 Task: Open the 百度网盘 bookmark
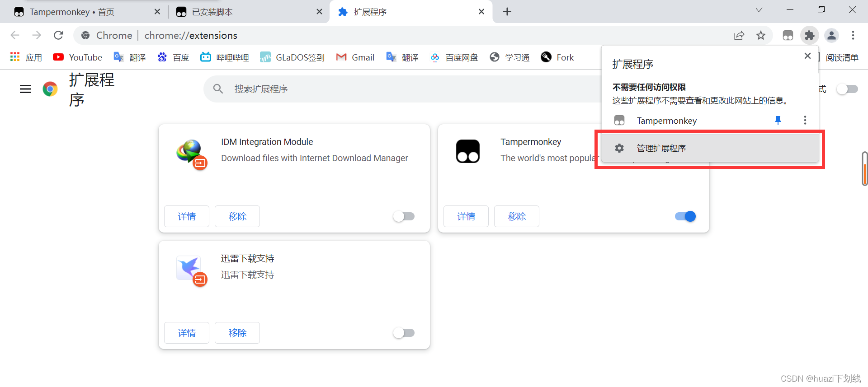[454, 57]
